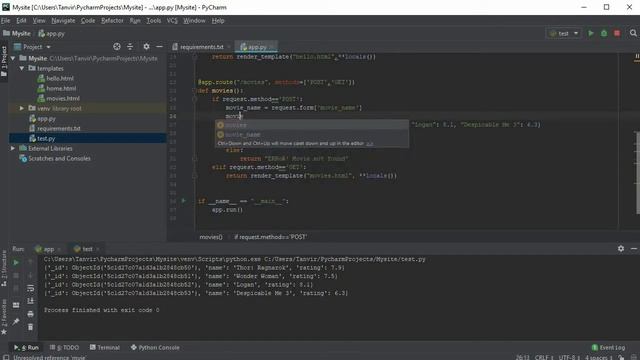Hide the Project panel with minus icon
This screenshot has height=360, width=640.
[x=159, y=47]
